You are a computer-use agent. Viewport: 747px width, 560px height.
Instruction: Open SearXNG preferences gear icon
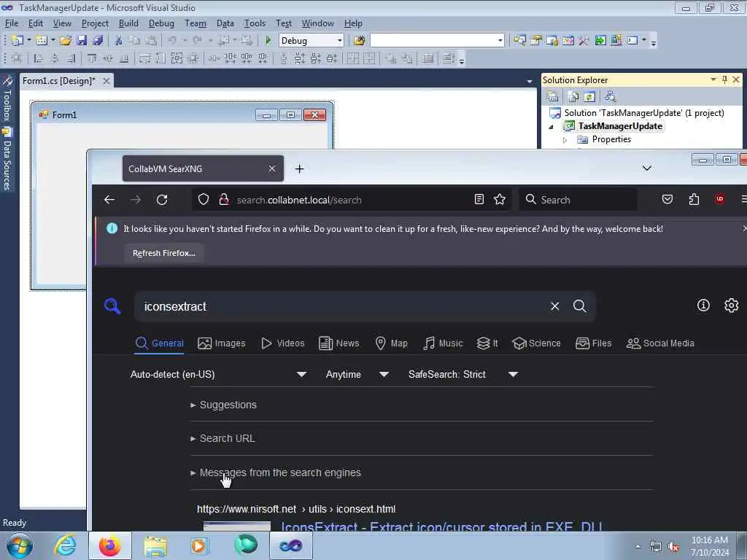coord(731,306)
